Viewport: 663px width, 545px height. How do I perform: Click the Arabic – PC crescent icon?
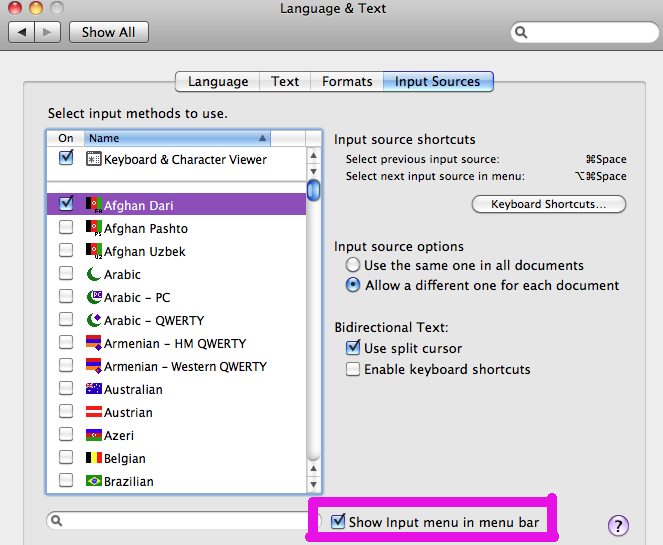pyautogui.click(x=94, y=297)
